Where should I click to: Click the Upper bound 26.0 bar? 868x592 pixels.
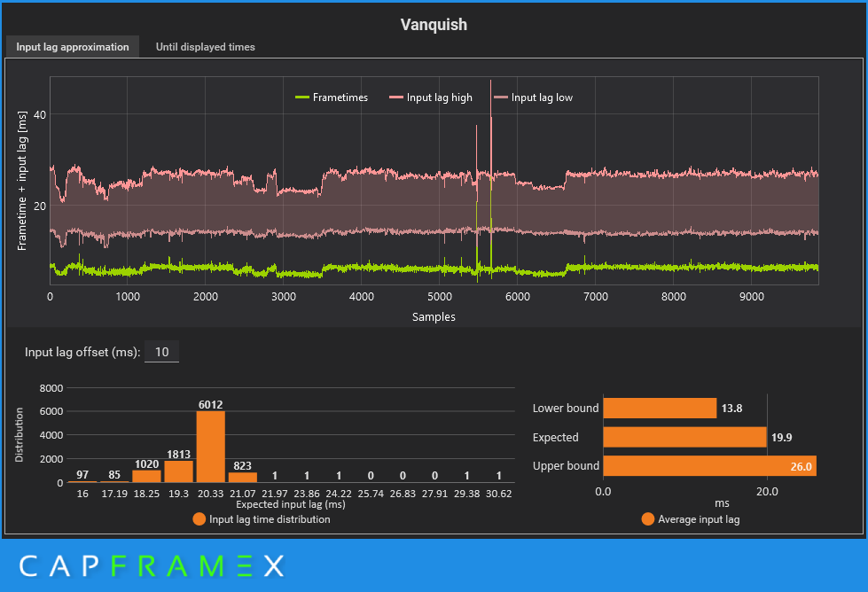(709, 466)
